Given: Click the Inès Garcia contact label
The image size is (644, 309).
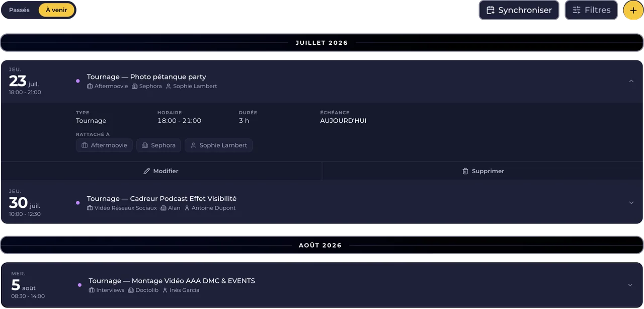Looking at the screenshot, I should pos(184,290).
